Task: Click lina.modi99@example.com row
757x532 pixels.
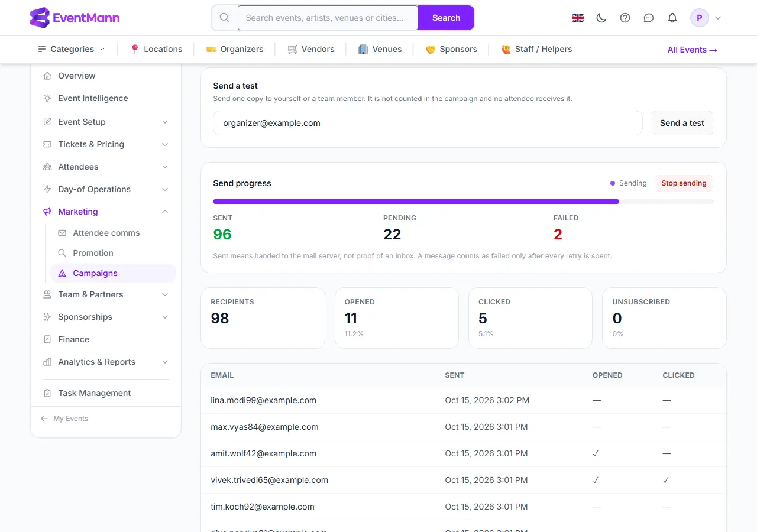Action: point(464,400)
